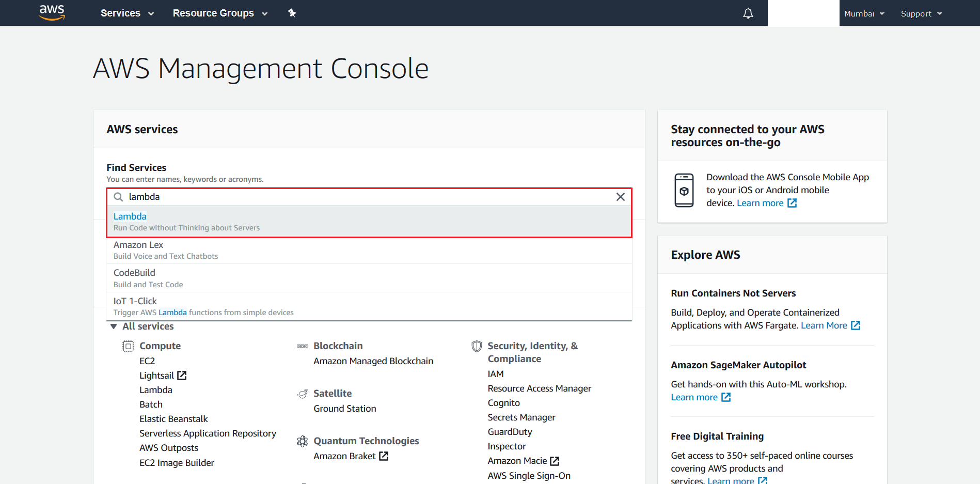Open the Services dropdown menu

pyautogui.click(x=127, y=13)
